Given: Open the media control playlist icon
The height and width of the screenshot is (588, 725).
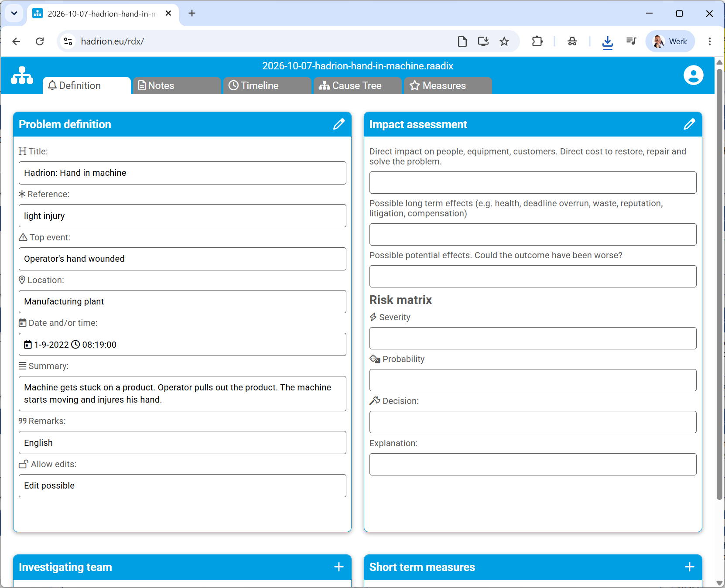Looking at the screenshot, I should 631,41.
